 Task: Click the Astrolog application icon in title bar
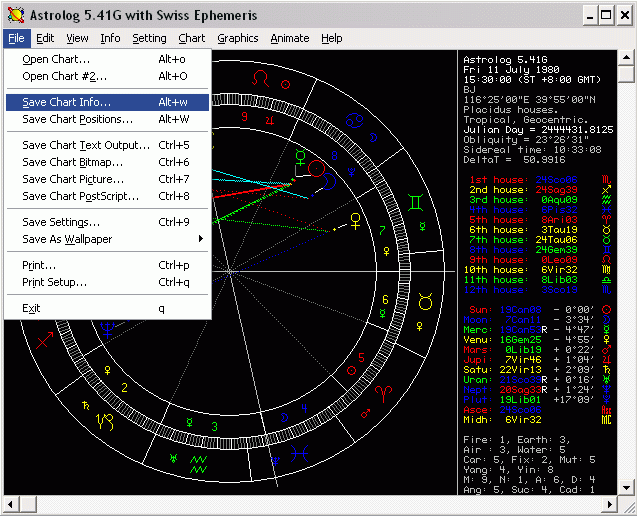point(16,15)
